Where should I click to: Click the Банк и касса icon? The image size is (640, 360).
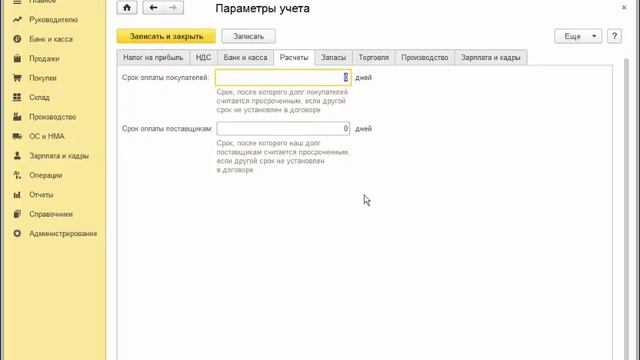coord(17,39)
